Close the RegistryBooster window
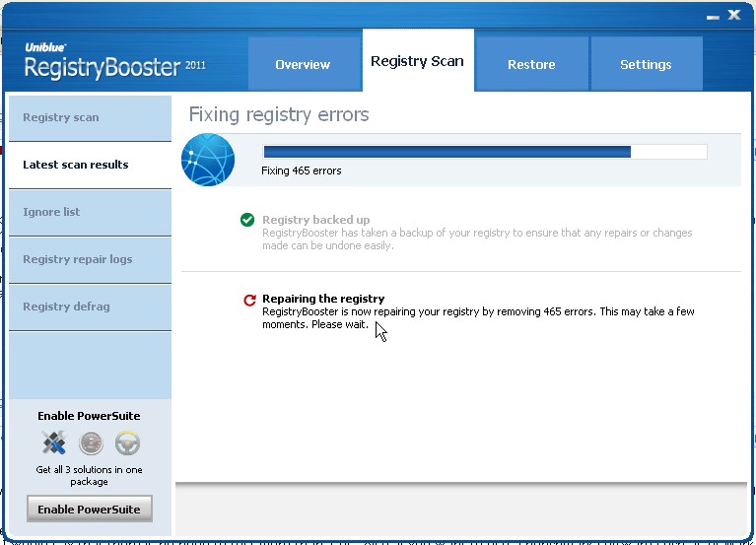 [x=734, y=15]
